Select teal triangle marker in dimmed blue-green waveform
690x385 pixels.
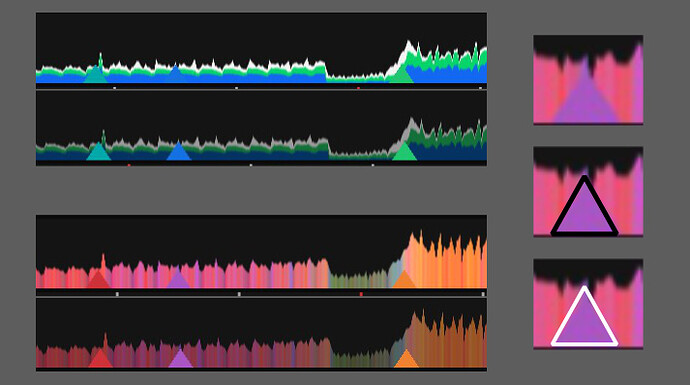[x=99, y=152]
